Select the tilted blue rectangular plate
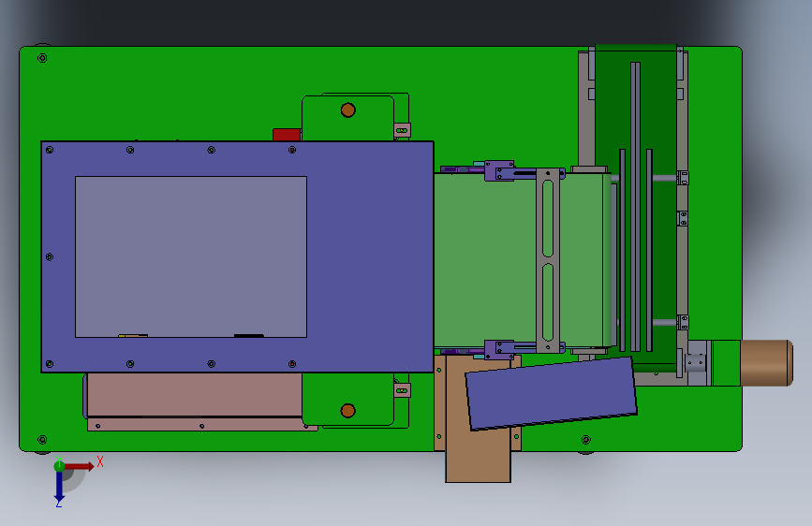 click(551, 393)
